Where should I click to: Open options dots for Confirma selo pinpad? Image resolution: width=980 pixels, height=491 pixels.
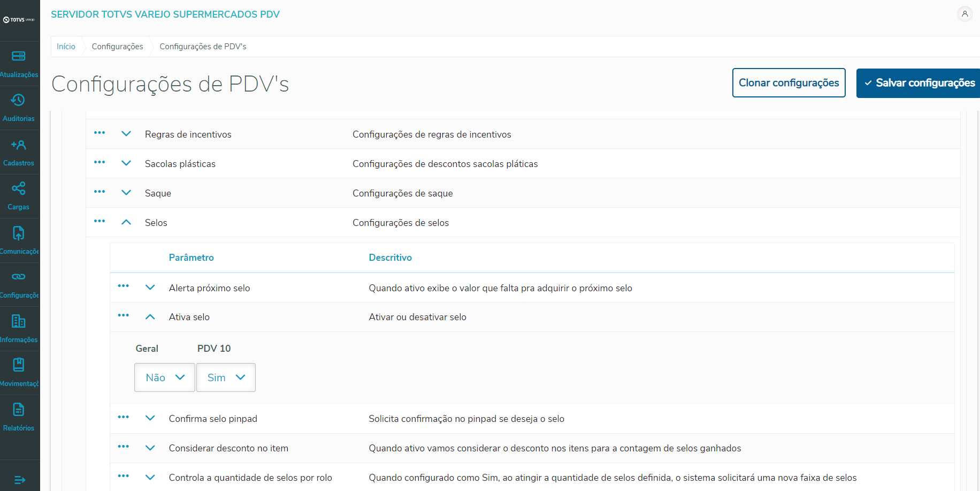pos(124,417)
